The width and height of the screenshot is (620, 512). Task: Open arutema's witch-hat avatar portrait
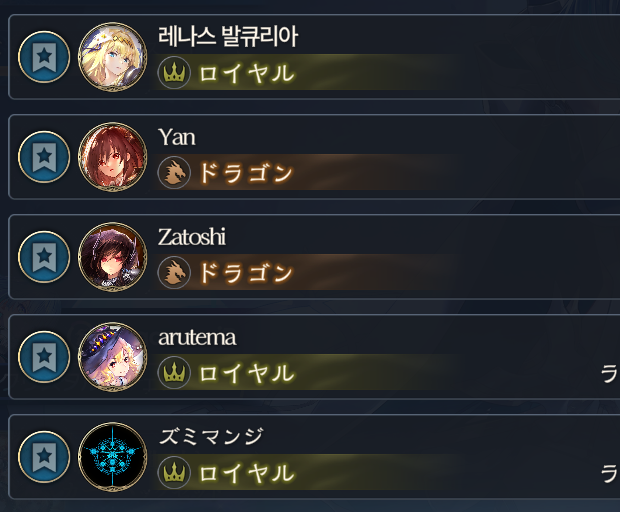pyautogui.click(x=113, y=357)
